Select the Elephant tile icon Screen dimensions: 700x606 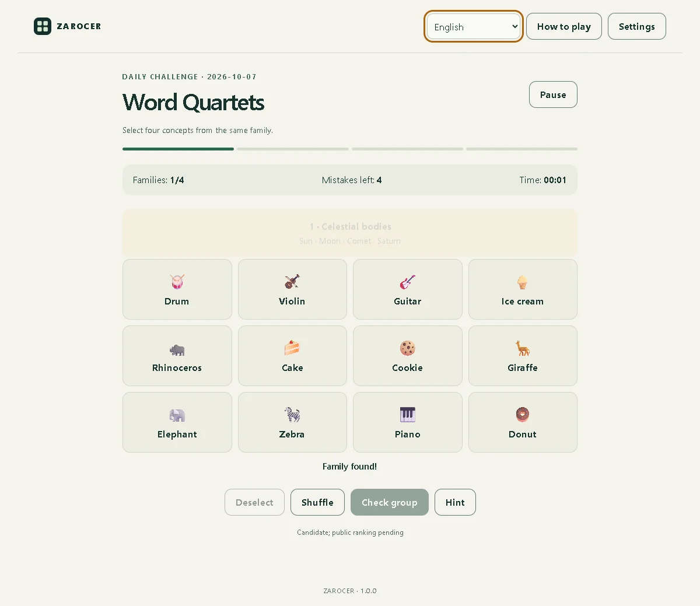click(x=177, y=415)
